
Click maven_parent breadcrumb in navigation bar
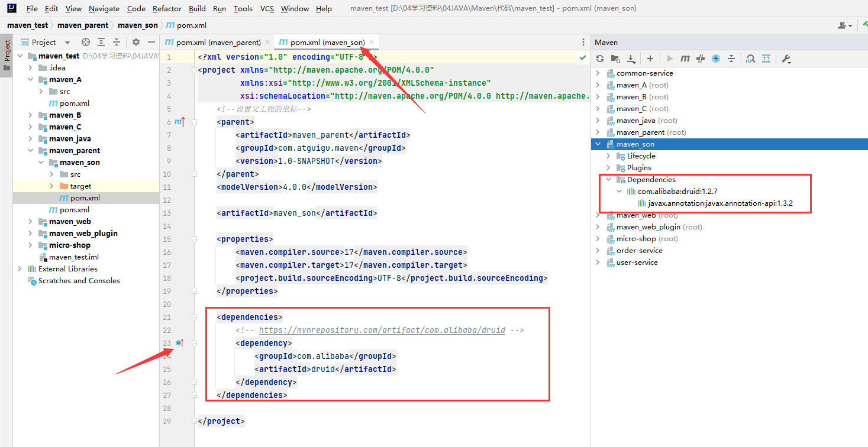click(83, 25)
